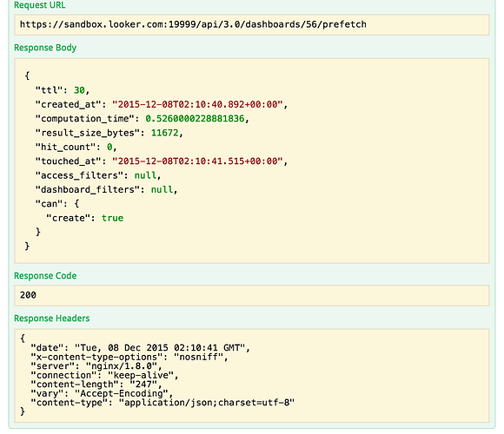504x434 pixels.
Task: Click the hit_count value 0
Action: click(x=109, y=147)
